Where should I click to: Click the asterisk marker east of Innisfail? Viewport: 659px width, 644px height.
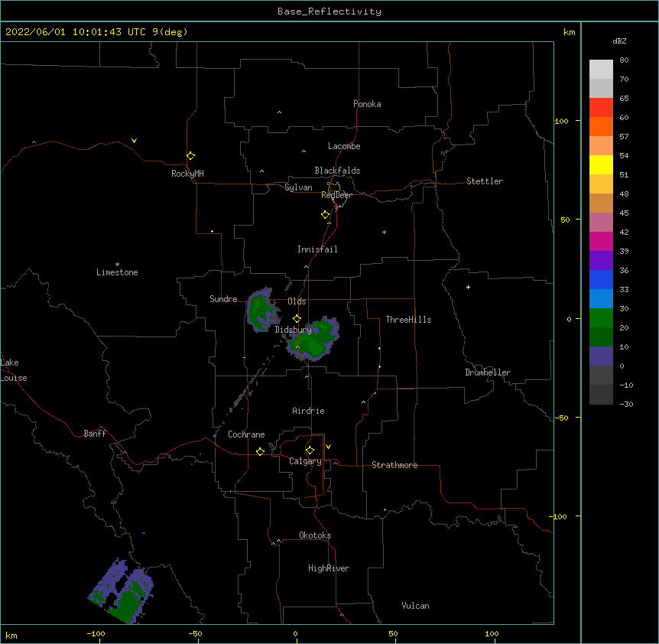384,233
